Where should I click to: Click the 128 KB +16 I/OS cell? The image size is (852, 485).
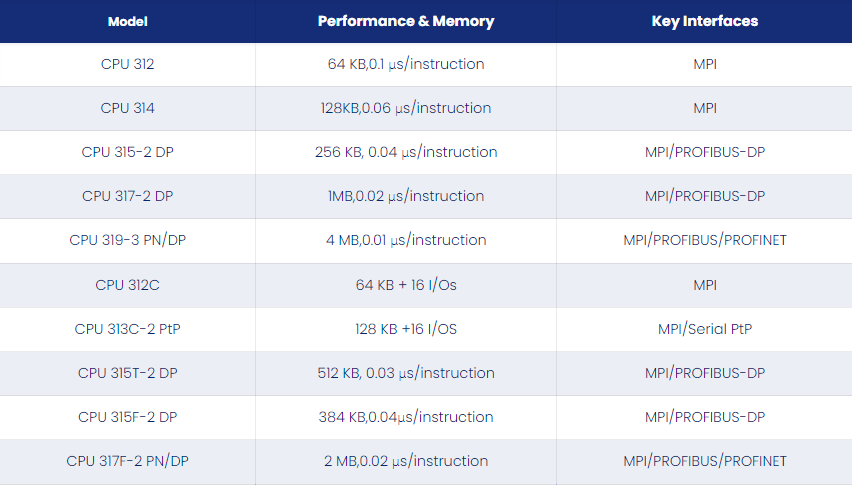pos(406,329)
